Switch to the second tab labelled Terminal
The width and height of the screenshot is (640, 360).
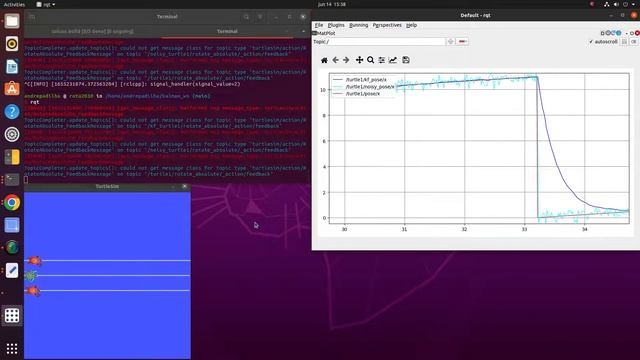click(227, 31)
